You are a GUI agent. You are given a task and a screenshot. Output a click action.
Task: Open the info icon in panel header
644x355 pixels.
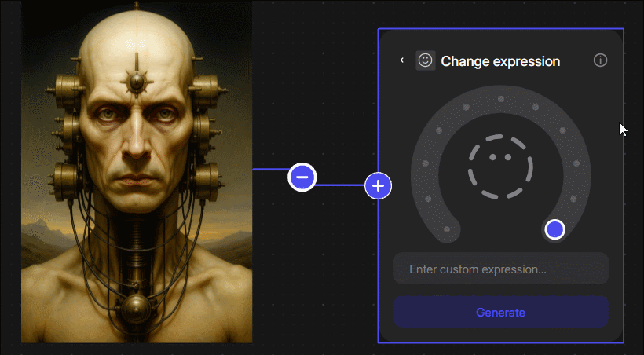point(600,60)
